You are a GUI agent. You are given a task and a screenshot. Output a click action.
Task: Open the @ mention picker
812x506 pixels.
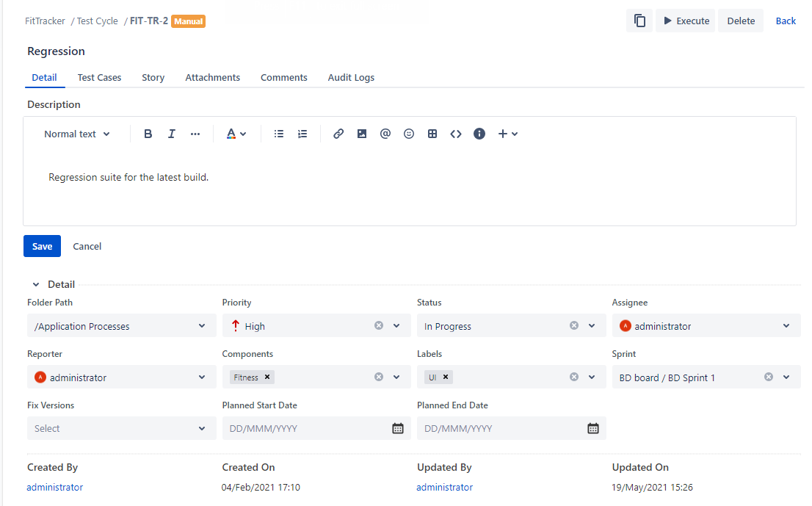385,133
